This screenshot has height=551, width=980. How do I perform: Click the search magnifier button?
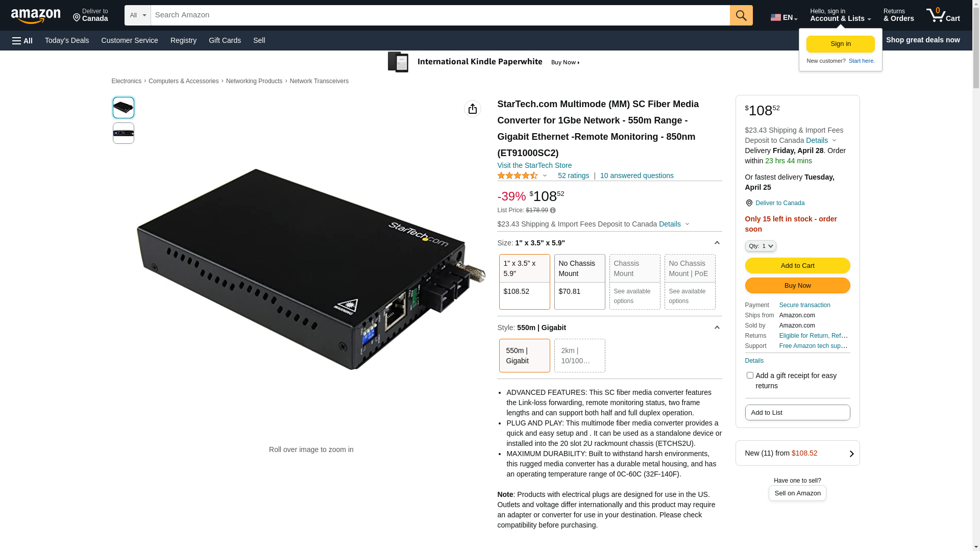click(741, 15)
